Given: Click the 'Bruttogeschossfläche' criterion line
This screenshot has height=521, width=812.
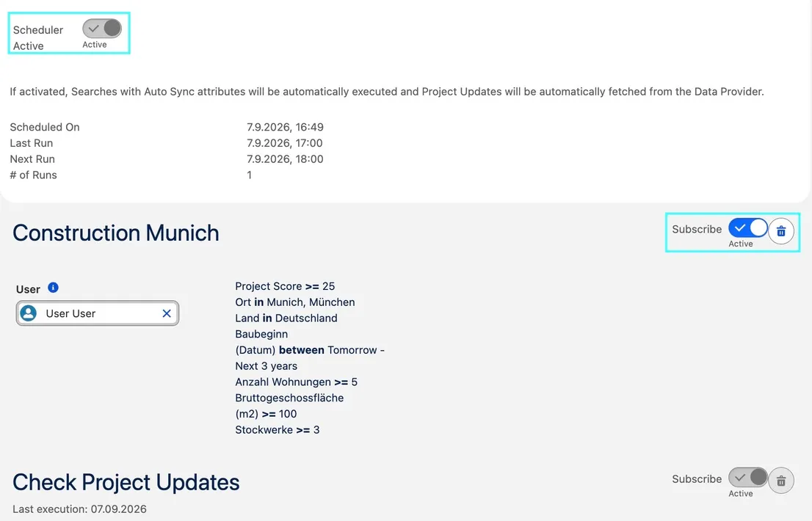Looking at the screenshot, I should [x=289, y=398].
